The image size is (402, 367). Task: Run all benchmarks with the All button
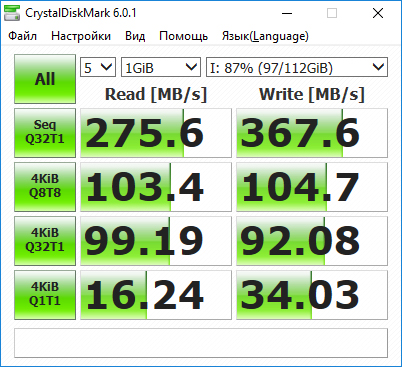[45, 79]
